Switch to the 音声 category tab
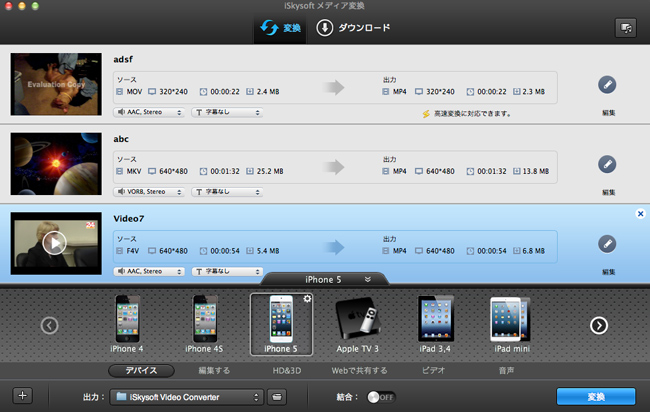Viewport: 650px width, 412px height. [507, 371]
